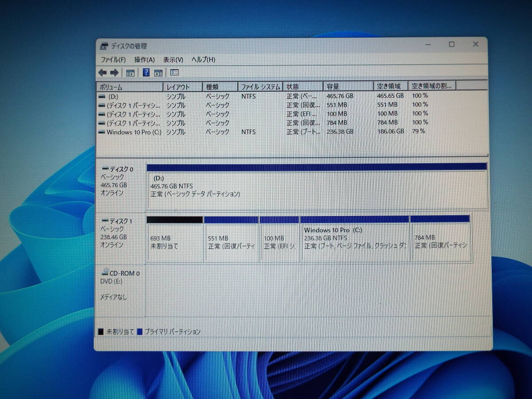Select the 551 MB recovery partition block
Image resolution: width=532 pixels, height=399 pixels.
click(231, 239)
